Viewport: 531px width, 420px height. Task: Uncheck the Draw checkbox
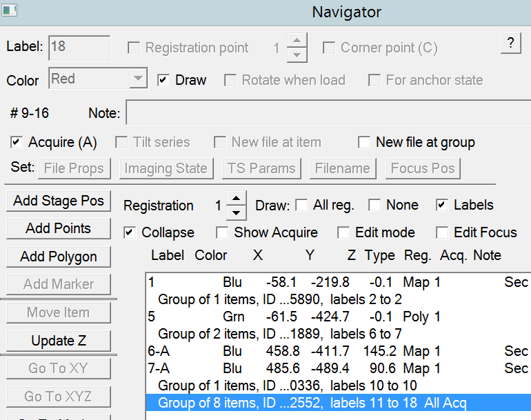tap(163, 80)
